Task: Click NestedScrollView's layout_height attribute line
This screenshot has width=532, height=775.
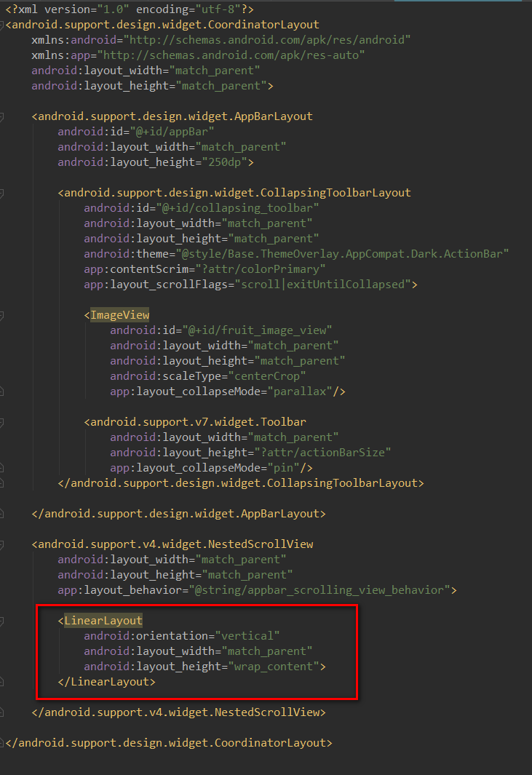Action: tap(175, 575)
